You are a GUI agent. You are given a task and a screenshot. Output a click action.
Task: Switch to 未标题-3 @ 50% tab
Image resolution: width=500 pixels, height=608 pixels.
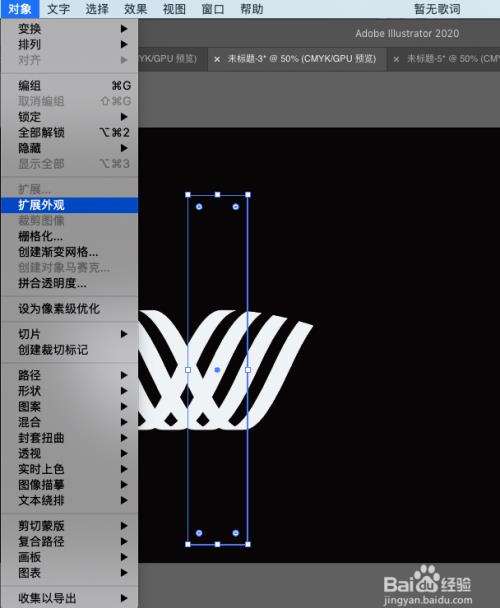coord(301,59)
